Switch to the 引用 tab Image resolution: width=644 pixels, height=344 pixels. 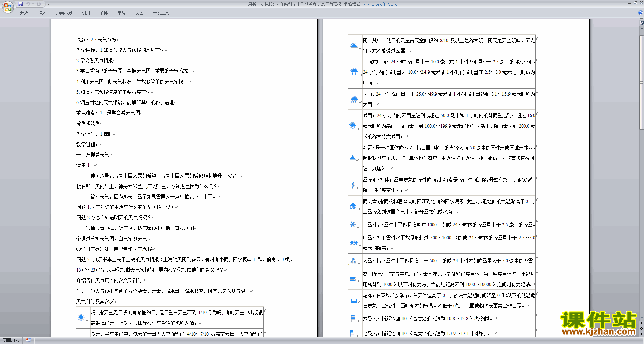tap(86, 13)
